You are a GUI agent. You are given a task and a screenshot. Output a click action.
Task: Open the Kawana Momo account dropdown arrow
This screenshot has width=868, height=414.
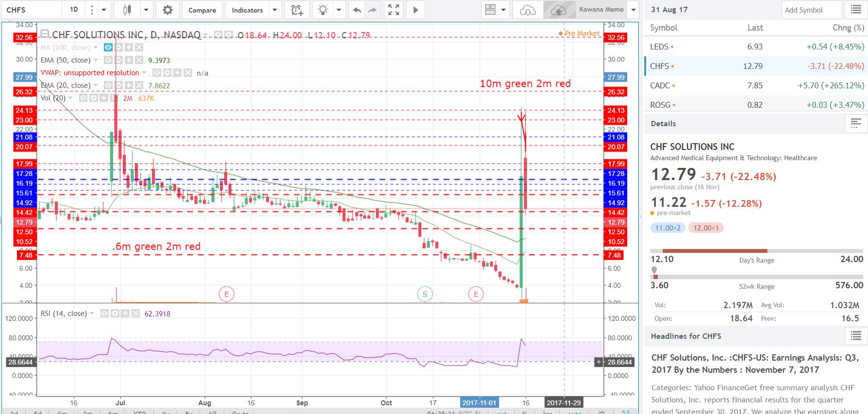633,10
